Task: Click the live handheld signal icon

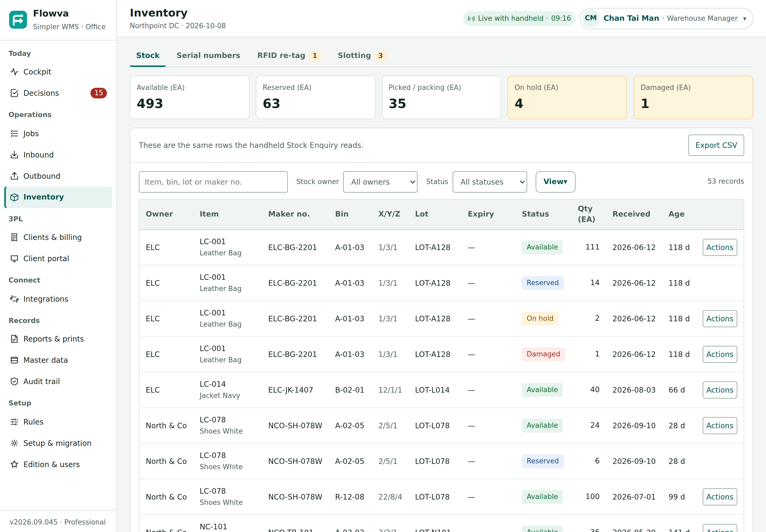Action: pos(471,19)
